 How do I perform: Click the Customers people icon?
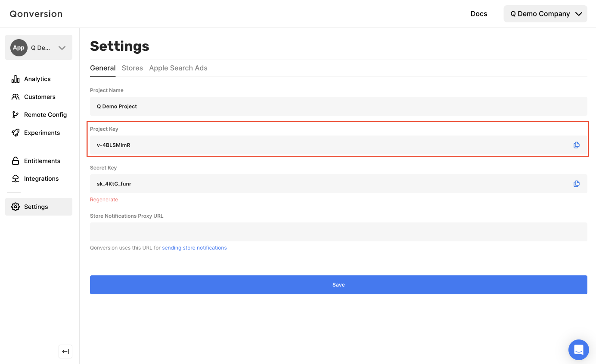click(16, 97)
